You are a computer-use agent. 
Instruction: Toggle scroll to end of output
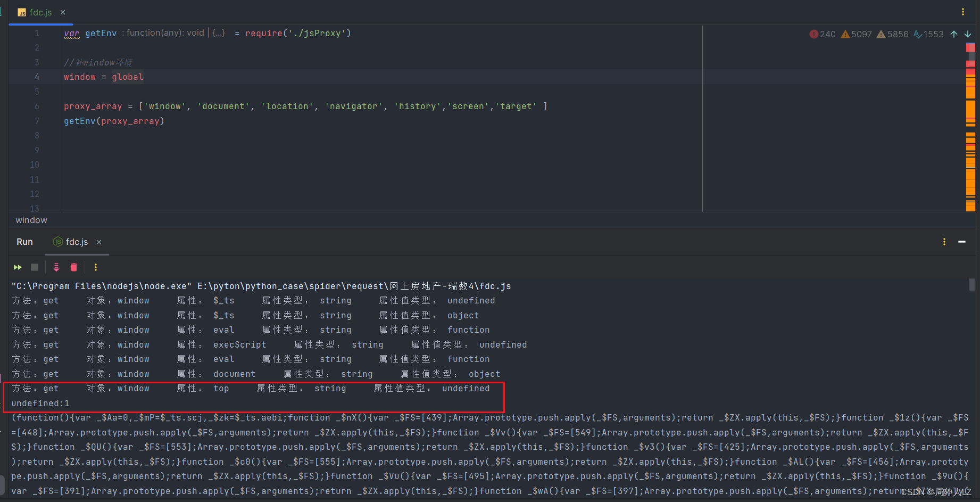click(x=56, y=267)
